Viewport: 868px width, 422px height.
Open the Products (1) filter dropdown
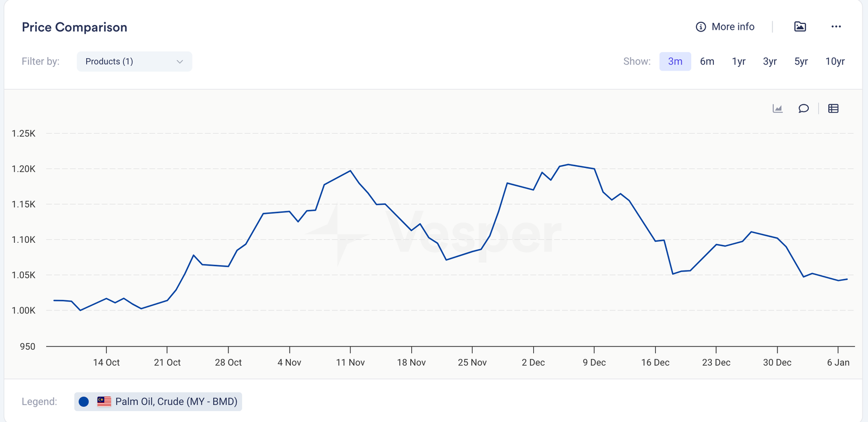coord(134,61)
